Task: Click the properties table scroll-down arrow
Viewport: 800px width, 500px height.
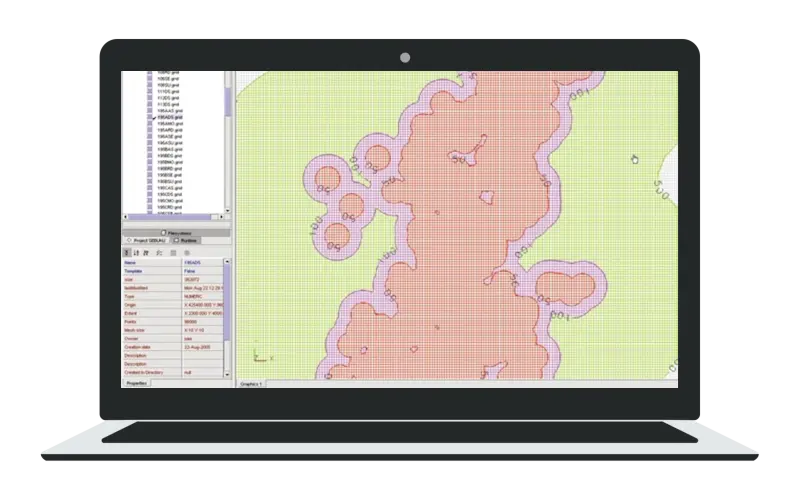Action: 227,374
